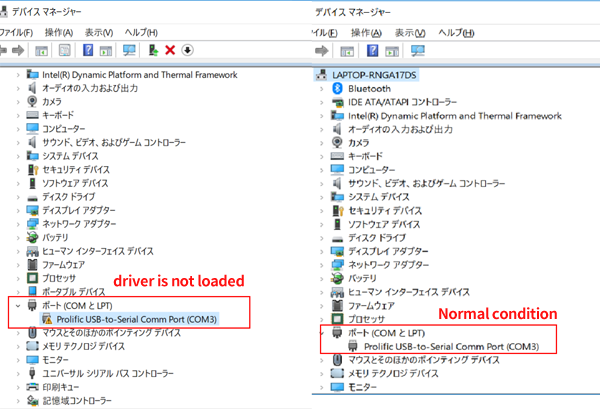Click security devices (セキュリティ デバイス) icon, left

[x=33, y=169]
